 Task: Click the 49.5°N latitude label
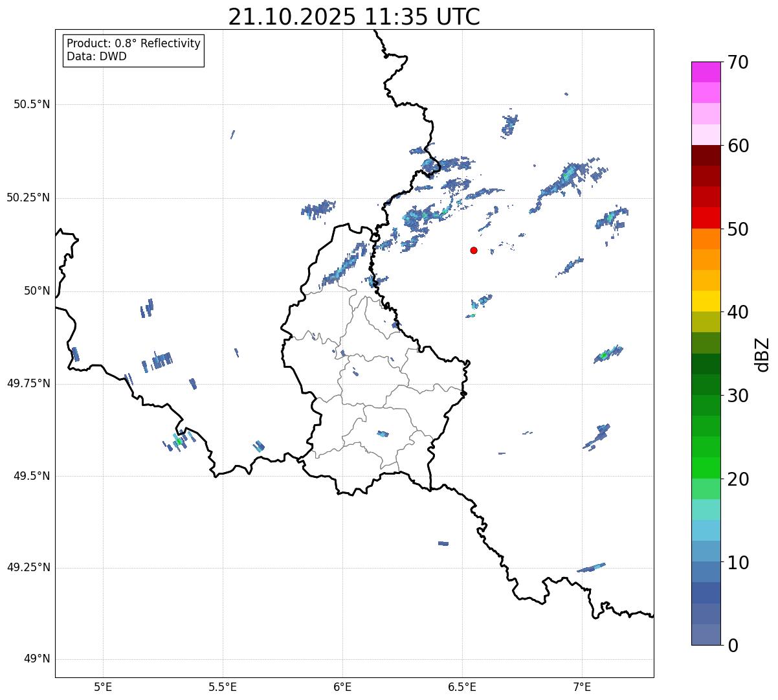(32, 476)
